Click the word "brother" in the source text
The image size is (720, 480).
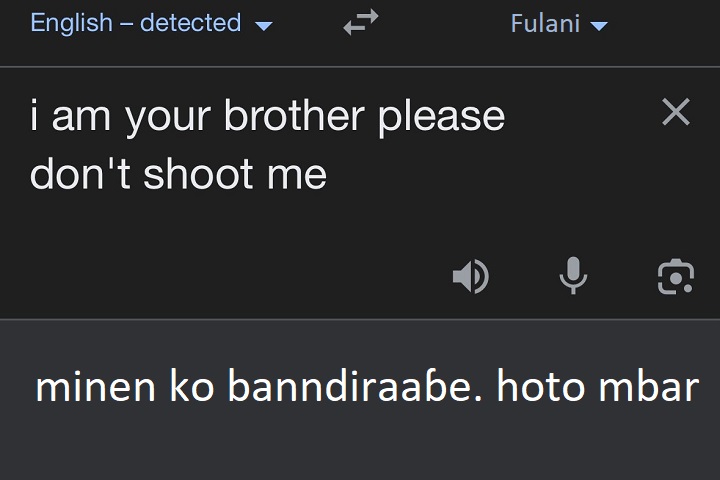click(294, 117)
